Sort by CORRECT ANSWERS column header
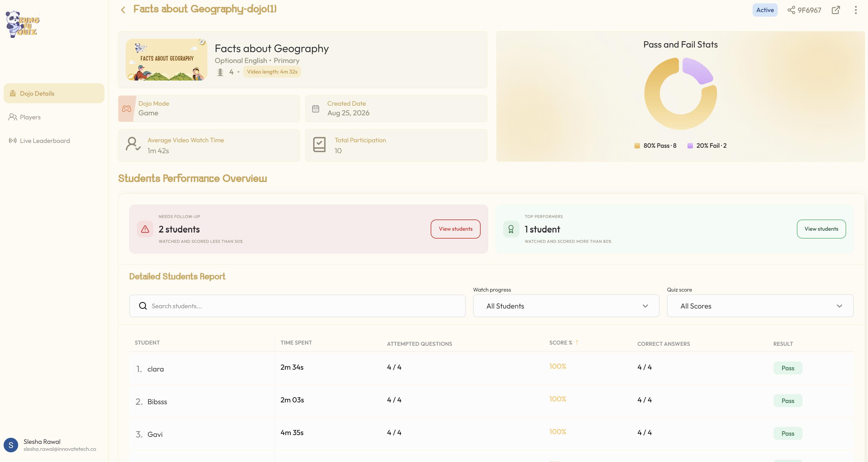The width and height of the screenshot is (868, 462). [x=664, y=344]
